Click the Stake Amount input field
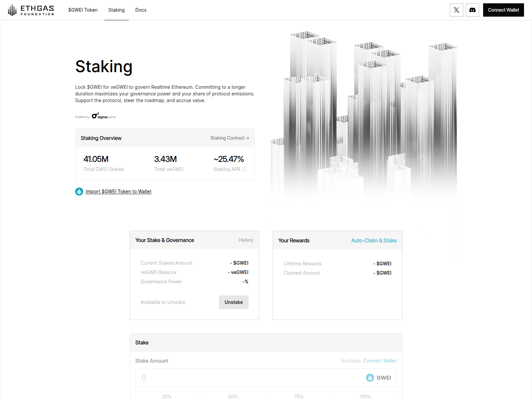The height and width of the screenshot is (399, 532). coord(233,377)
